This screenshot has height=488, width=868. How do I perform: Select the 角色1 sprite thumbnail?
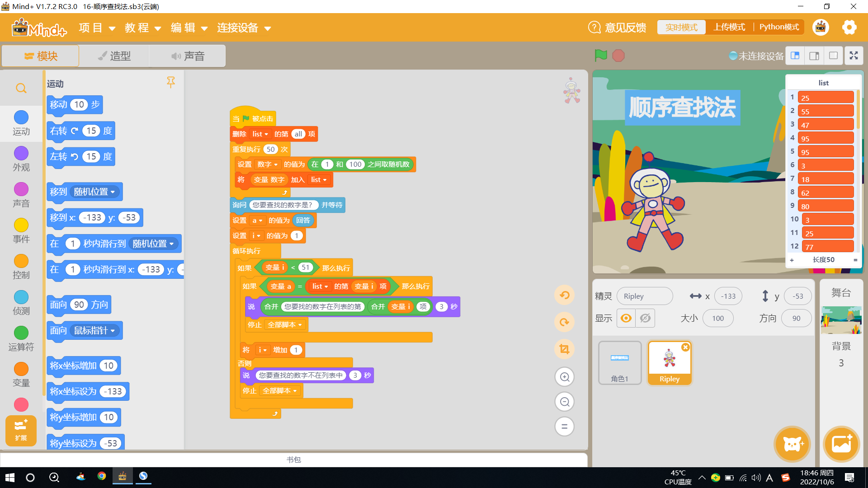click(620, 363)
